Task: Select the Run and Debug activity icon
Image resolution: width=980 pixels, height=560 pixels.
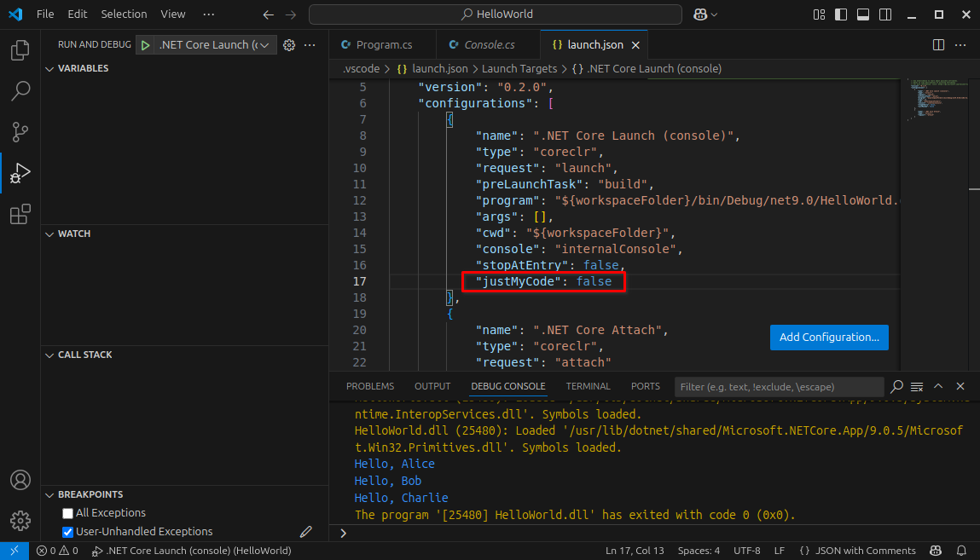Action: coord(20,173)
